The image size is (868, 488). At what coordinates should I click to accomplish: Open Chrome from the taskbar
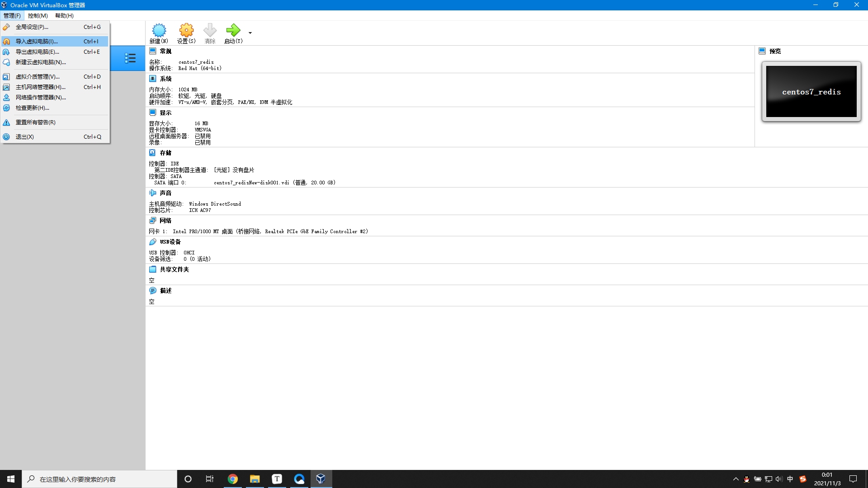pos(233,479)
